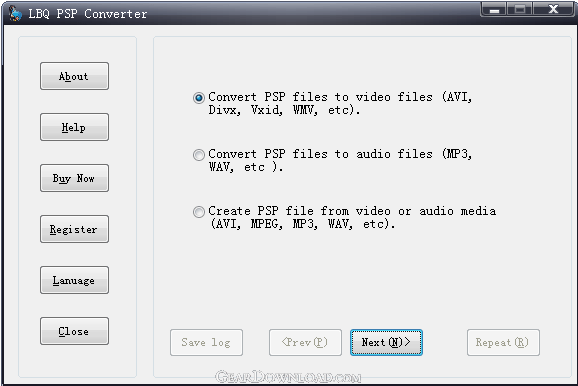Open the Help button
This screenshot has height=386, width=578.
74,127
